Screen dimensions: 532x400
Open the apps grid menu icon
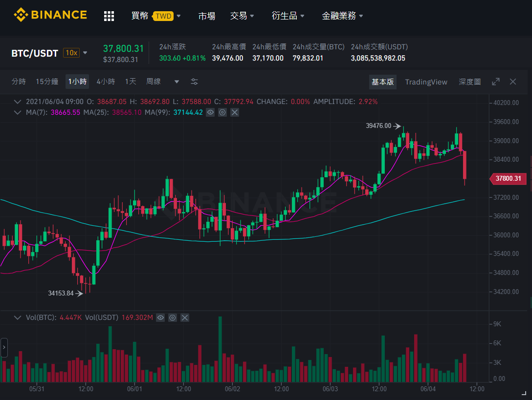point(109,16)
